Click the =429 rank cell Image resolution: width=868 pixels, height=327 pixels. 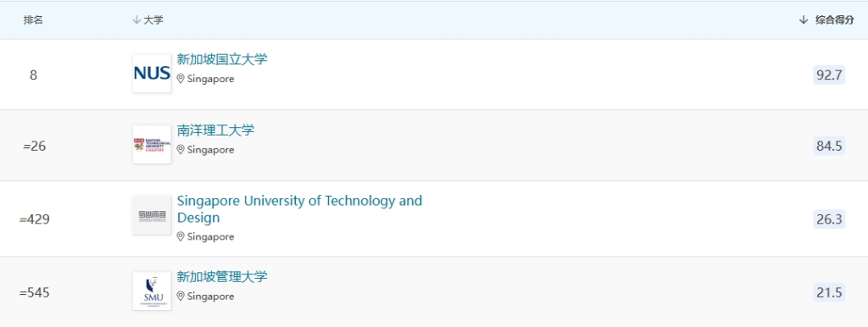34,219
